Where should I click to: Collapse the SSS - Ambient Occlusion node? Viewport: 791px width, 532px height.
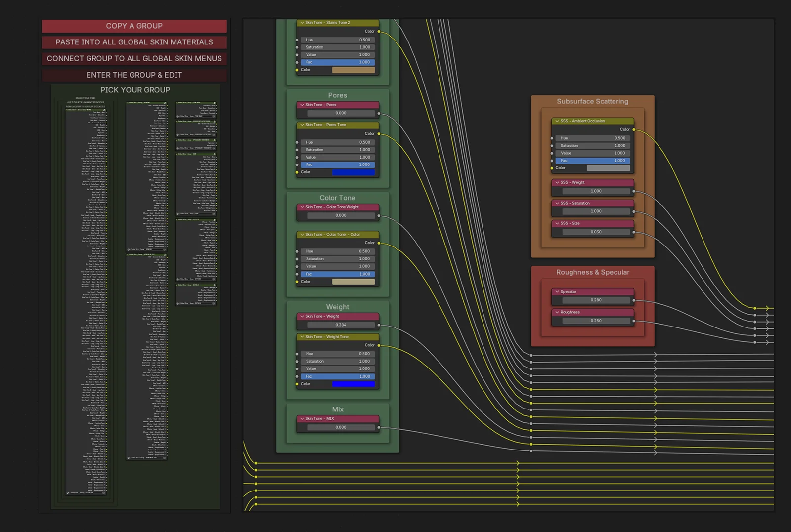558,121
